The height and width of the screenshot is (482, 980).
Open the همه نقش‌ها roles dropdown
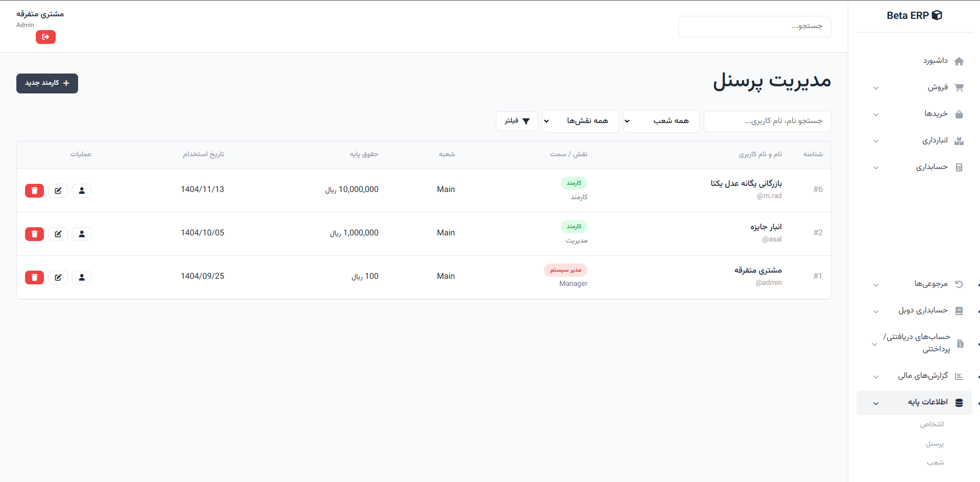pyautogui.click(x=581, y=121)
